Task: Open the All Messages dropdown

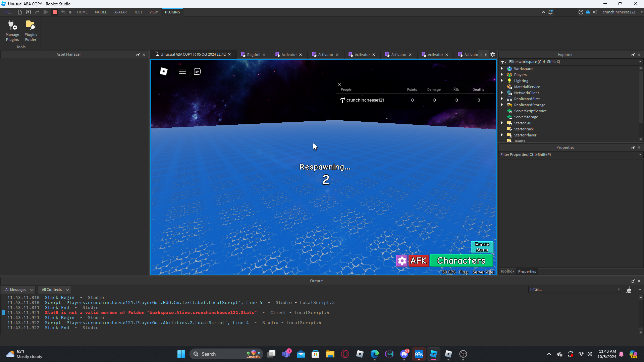Action: pyautogui.click(x=19, y=290)
